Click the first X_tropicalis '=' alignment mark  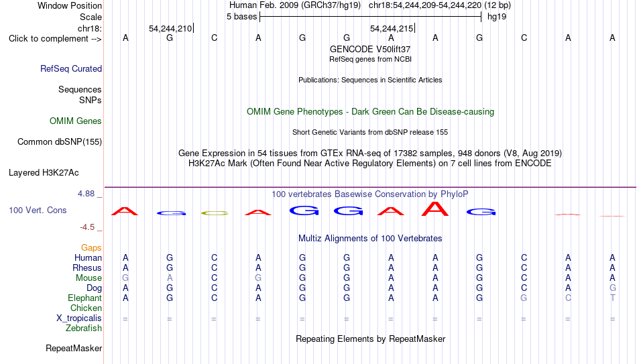(x=125, y=319)
